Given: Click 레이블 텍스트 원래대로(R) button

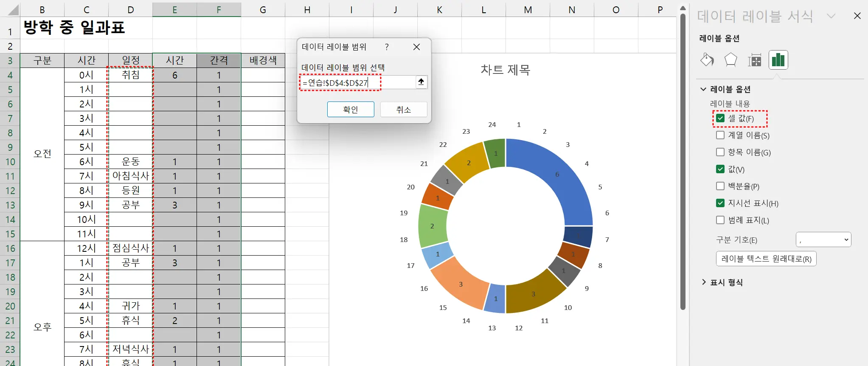Looking at the screenshot, I should coord(766,259).
